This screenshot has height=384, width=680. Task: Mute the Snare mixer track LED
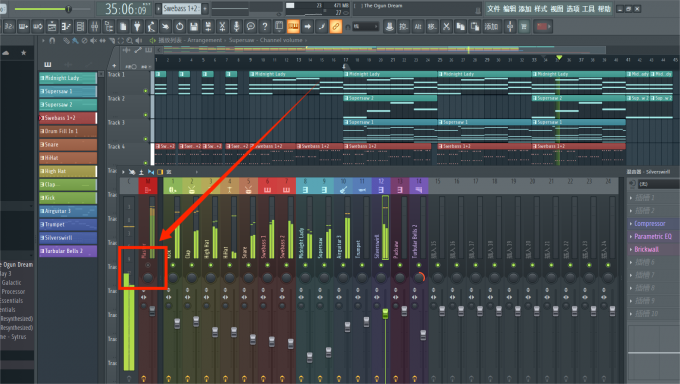point(248,265)
